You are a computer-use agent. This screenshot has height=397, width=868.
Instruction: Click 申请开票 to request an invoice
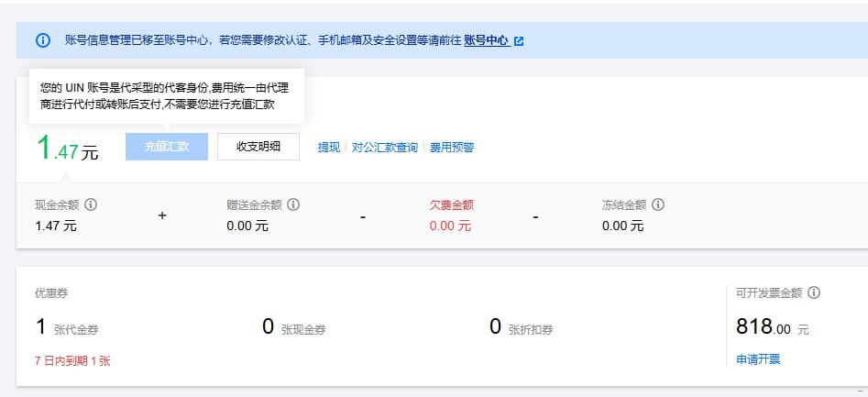coord(758,359)
